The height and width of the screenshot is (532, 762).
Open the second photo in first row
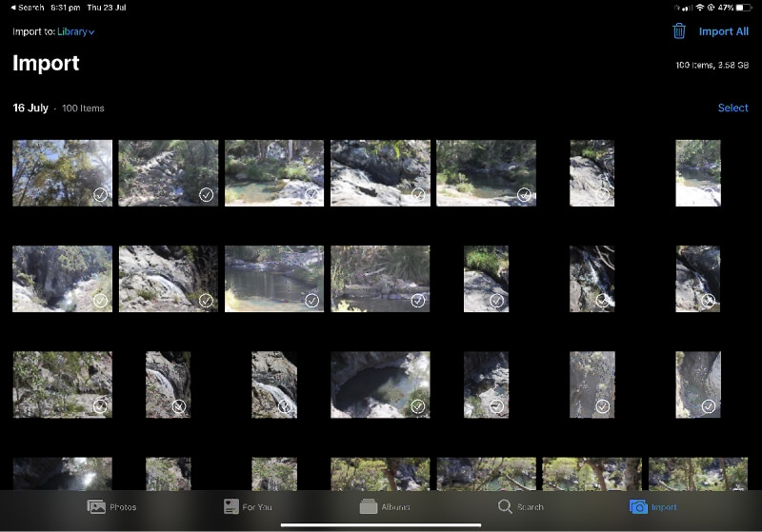coord(168,172)
